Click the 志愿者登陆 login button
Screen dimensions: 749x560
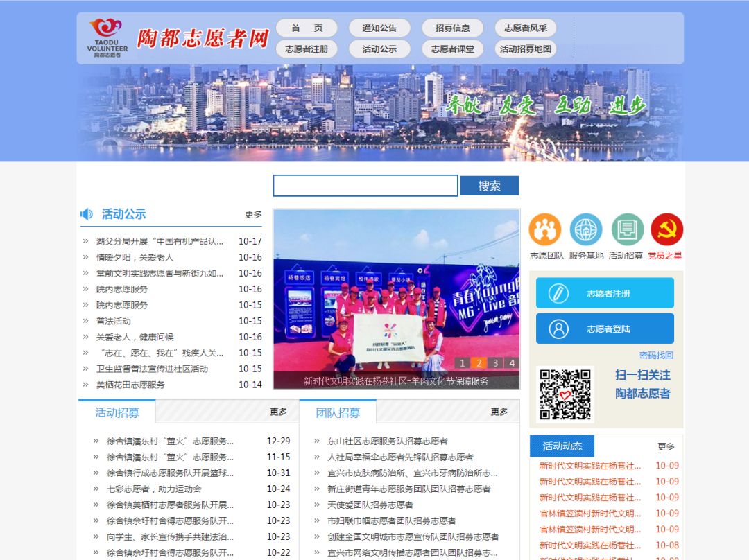[605, 329]
